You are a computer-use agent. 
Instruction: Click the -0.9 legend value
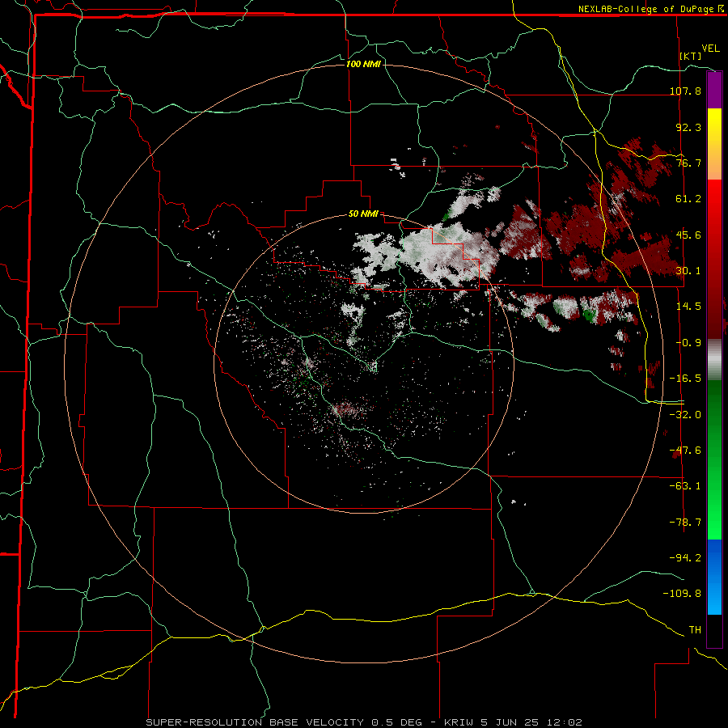688,343
